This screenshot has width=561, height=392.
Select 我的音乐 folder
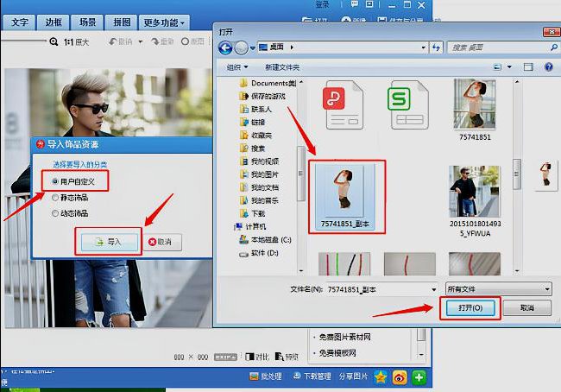coord(260,200)
